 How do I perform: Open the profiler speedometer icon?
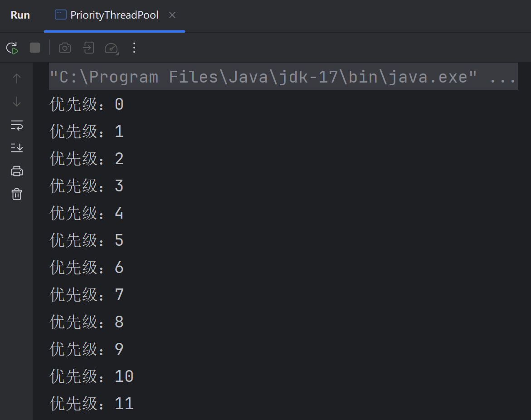click(x=112, y=48)
